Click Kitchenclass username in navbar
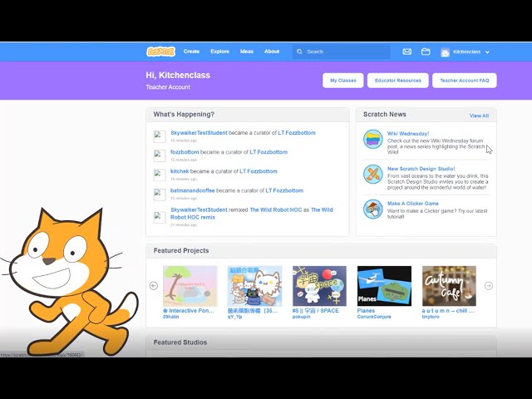 (466, 52)
